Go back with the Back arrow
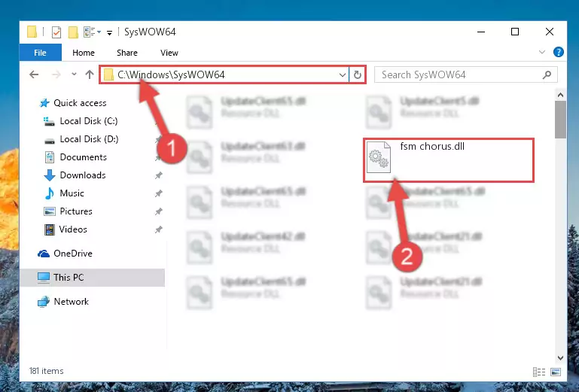Screen dimensions: 579x392 pyautogui.click(x=34, y=74)
